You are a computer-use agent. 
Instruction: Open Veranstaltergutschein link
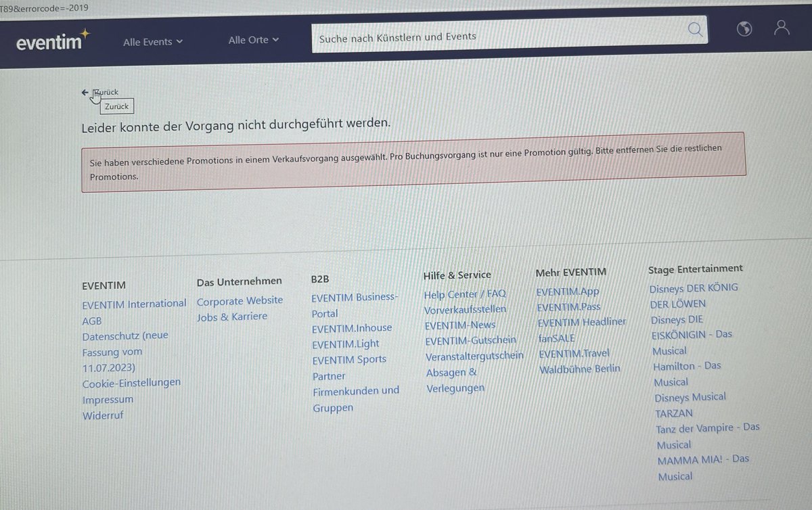pyautogui.click(x=474, y=356)
